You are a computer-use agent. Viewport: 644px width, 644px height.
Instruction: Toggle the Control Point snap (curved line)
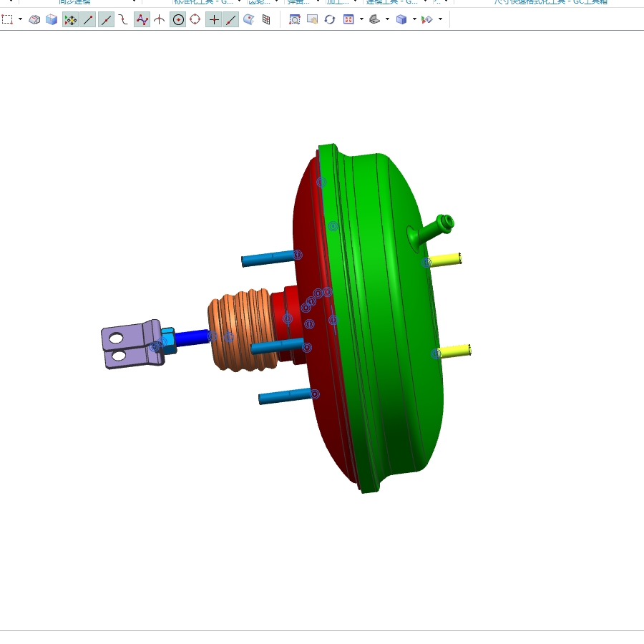coord(123,19)
